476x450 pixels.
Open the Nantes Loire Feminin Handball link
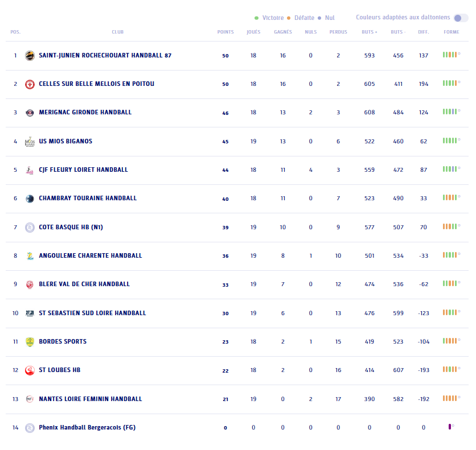click(90, 399)
